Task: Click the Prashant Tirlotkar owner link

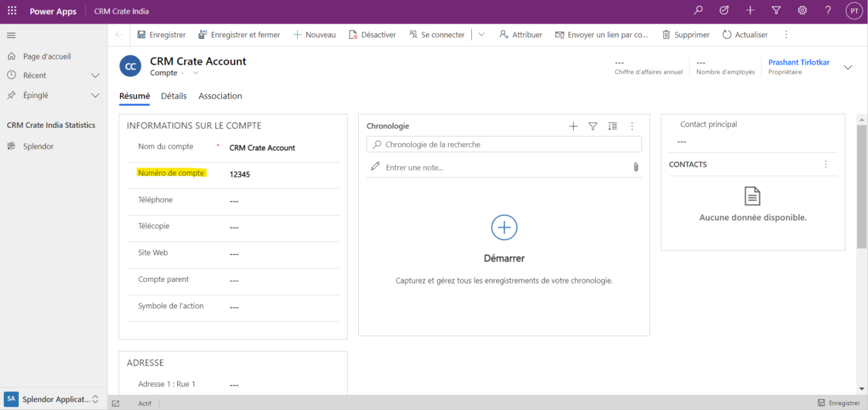Action: [798, 62]
